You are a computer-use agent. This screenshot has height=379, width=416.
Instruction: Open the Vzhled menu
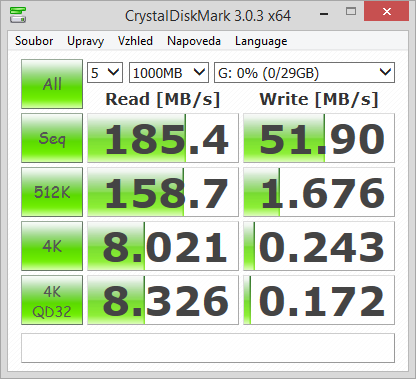coord(135,41)
